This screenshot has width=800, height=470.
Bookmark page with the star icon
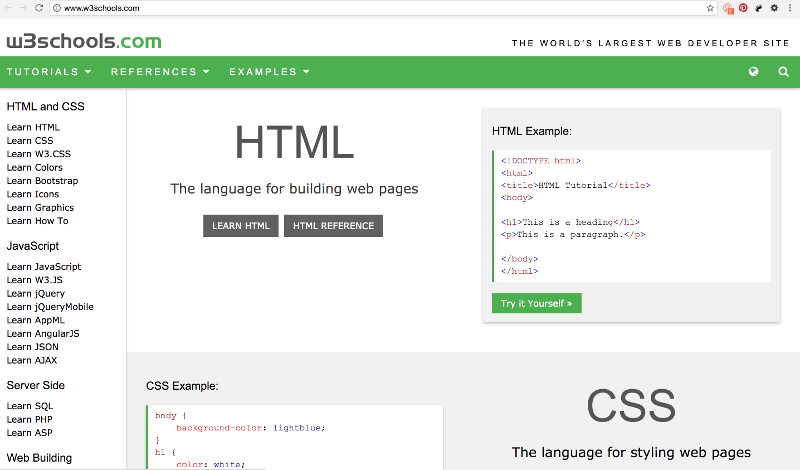tap(710, 8)
